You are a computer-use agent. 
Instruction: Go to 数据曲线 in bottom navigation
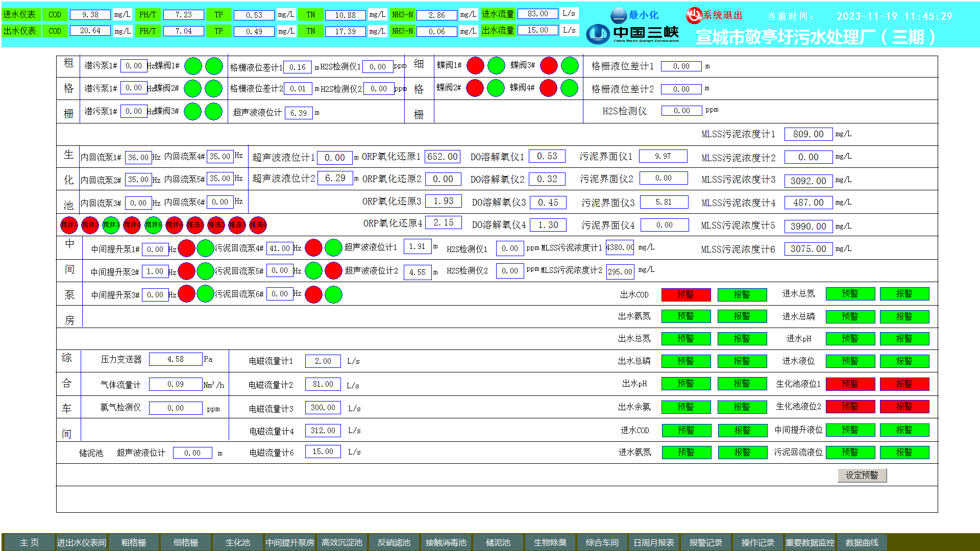click(862, 542)
